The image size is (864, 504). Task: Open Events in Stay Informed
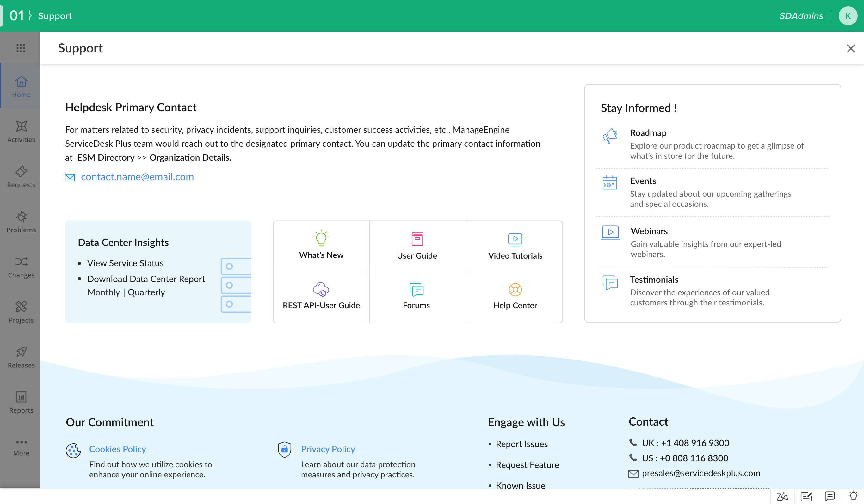pyautogui.click(x=643, y=181)
